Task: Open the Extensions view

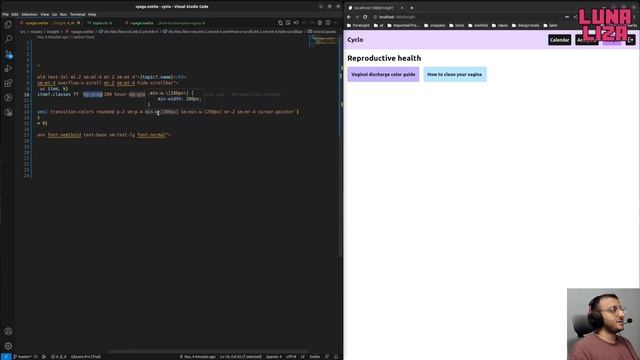Action: click(8, 83)
